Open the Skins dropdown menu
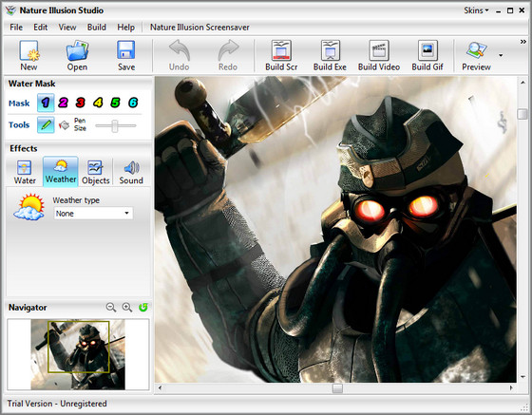 [476, 10]
